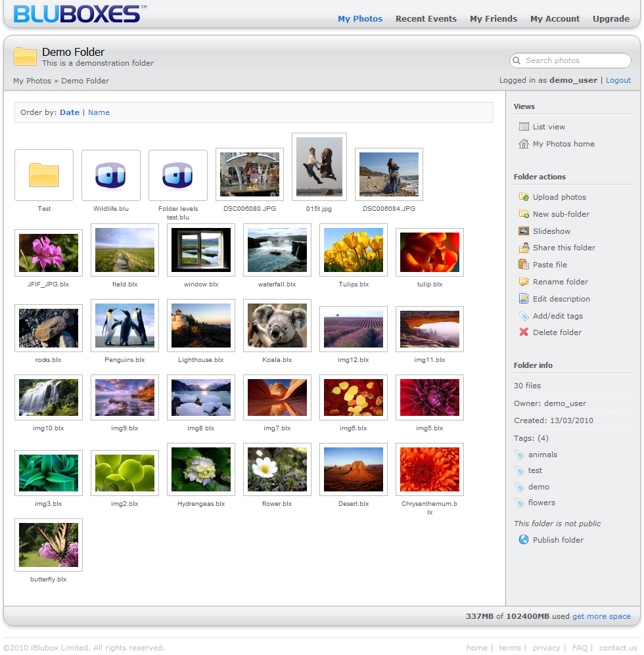Open the Recent Events tab
Screen dimensions: 644x655
(x=426, y=19)
